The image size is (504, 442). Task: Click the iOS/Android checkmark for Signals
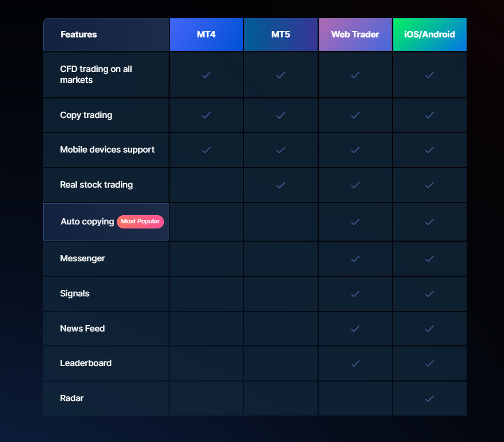[x=429, y=294]
